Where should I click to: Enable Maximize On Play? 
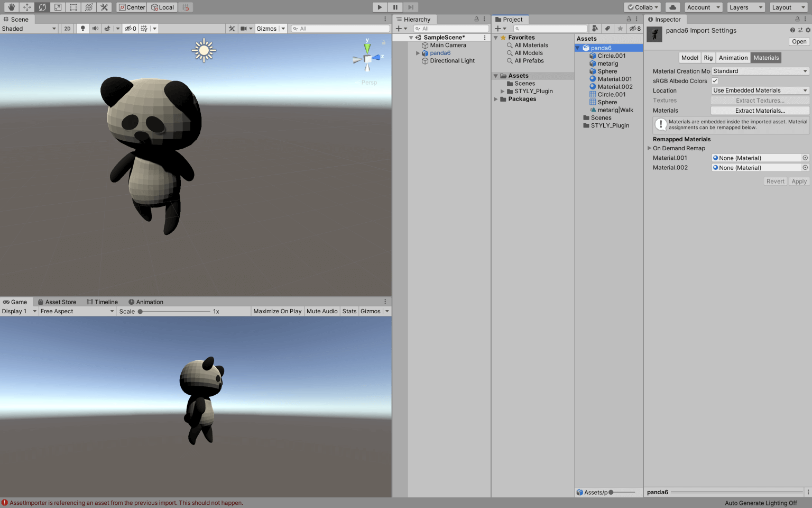pos(277,311)
